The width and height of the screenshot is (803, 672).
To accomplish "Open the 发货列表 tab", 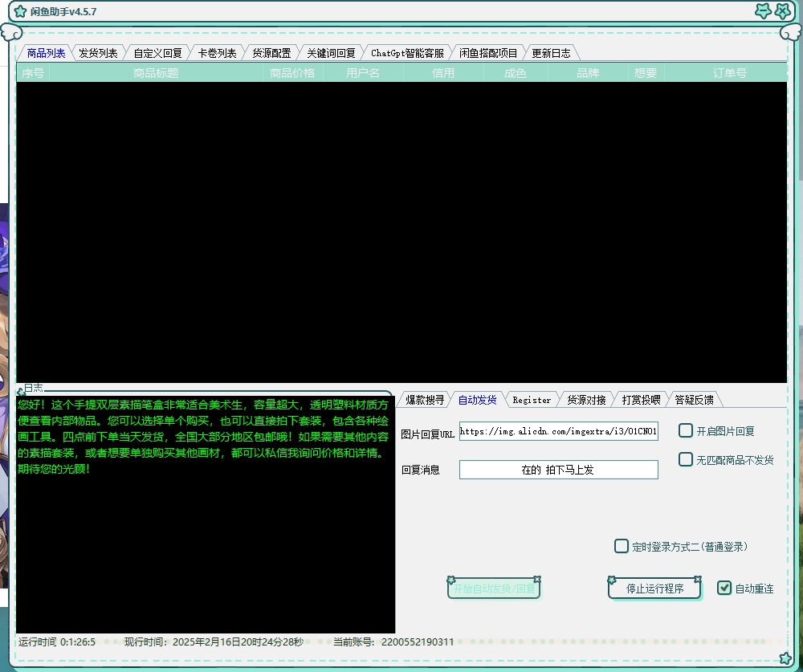I will [x=98, y=53].
